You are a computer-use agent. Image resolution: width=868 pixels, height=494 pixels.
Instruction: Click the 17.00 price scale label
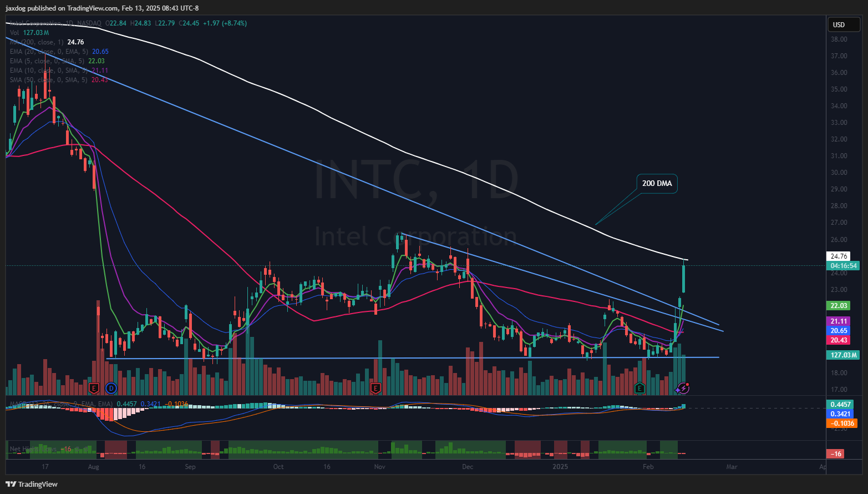pyautogui.click(x=839, y=390)
